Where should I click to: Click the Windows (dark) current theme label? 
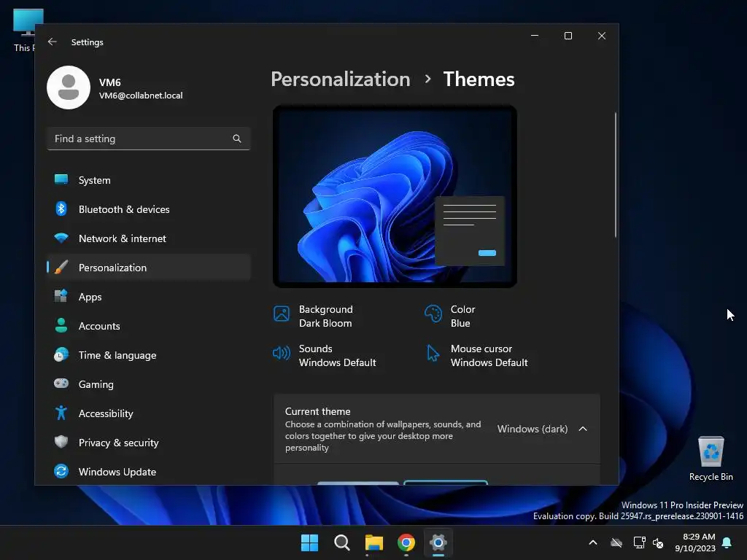(x=533, y=429)
